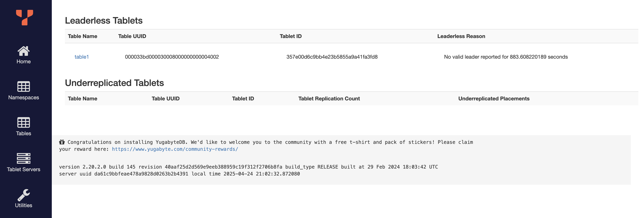Open the Tables grid icon
Viewport: 644px width, 218px height.
(x=23, y=122)
